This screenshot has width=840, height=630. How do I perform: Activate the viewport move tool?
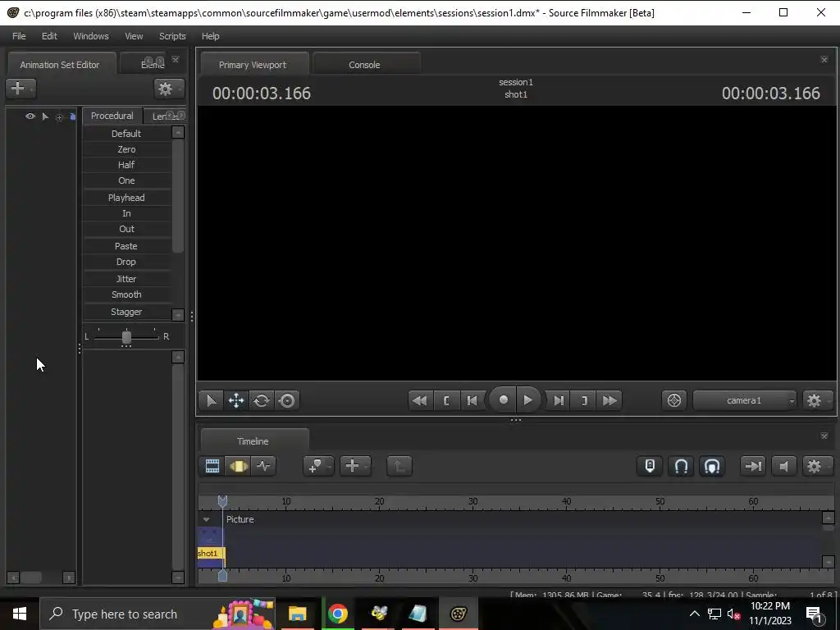click(236, 400)
